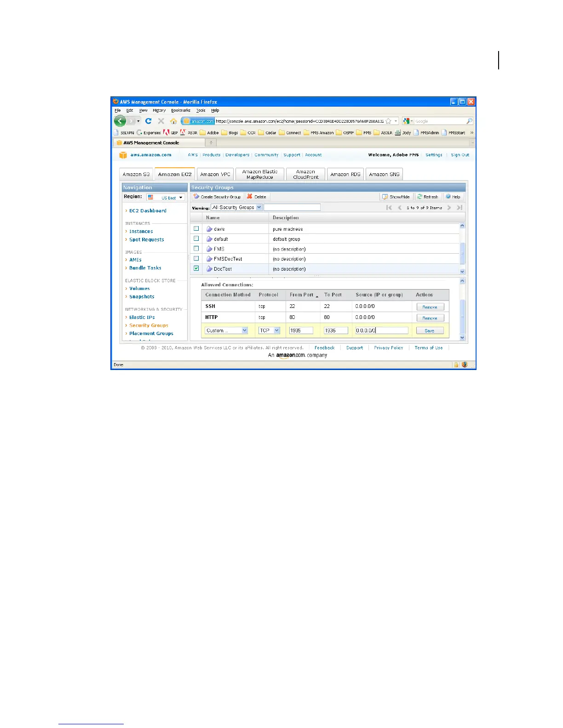This screenshot has width=563, height=728.
Task: Open the Bookmarks menu
Action: [181, 110]
